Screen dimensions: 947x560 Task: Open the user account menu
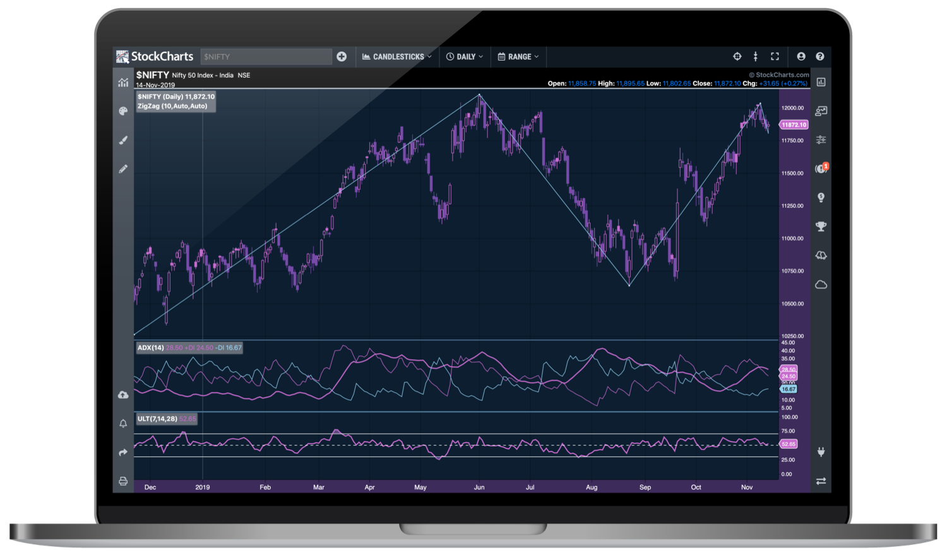[801, 56]
